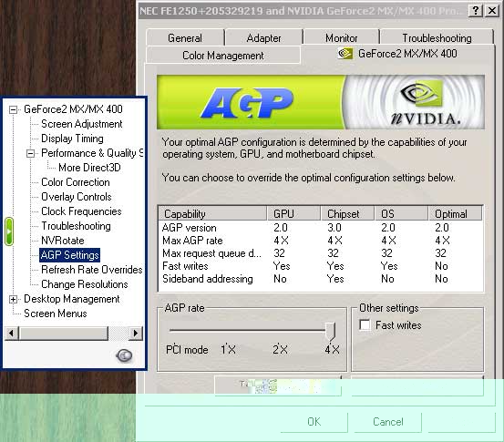Click the Capability column header

212,214
